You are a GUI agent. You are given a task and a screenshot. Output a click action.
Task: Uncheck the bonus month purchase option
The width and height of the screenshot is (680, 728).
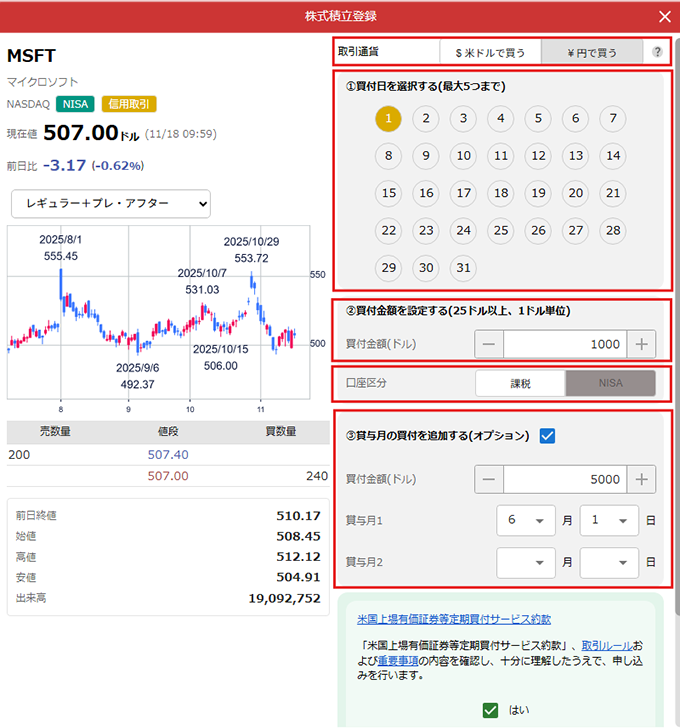(547, 435)
